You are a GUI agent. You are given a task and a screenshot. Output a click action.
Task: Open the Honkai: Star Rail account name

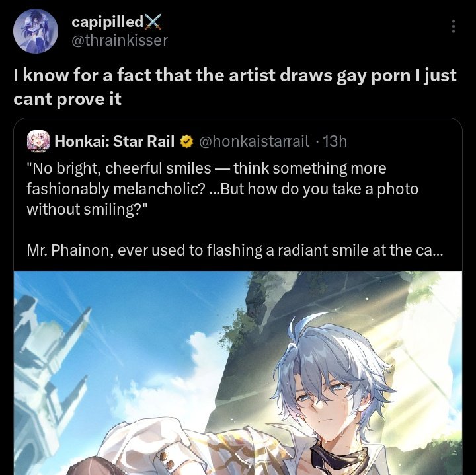click(114, 141)
